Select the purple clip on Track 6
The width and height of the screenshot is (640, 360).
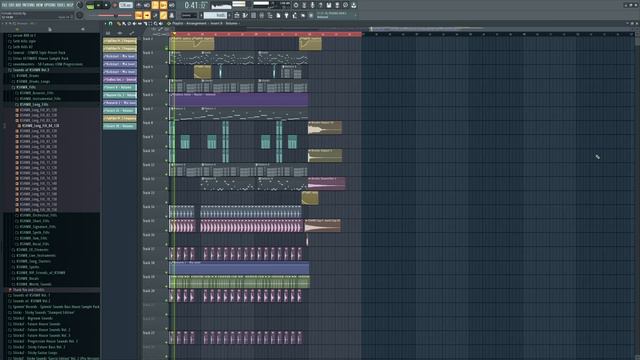pyautogui.click(x=239, y=100)
